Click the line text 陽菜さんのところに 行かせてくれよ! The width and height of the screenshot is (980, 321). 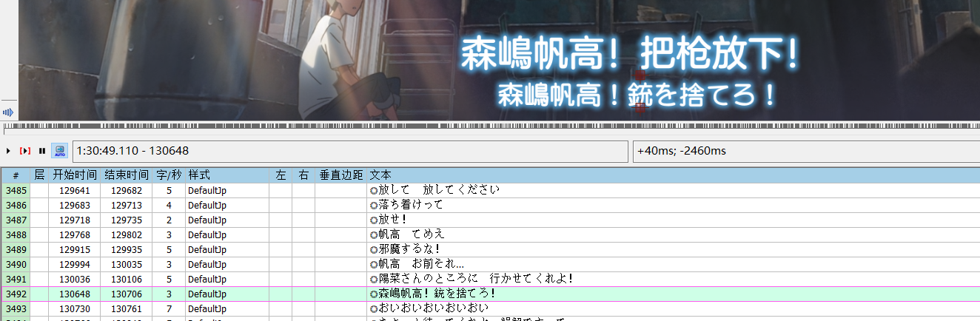pos(477,279)
